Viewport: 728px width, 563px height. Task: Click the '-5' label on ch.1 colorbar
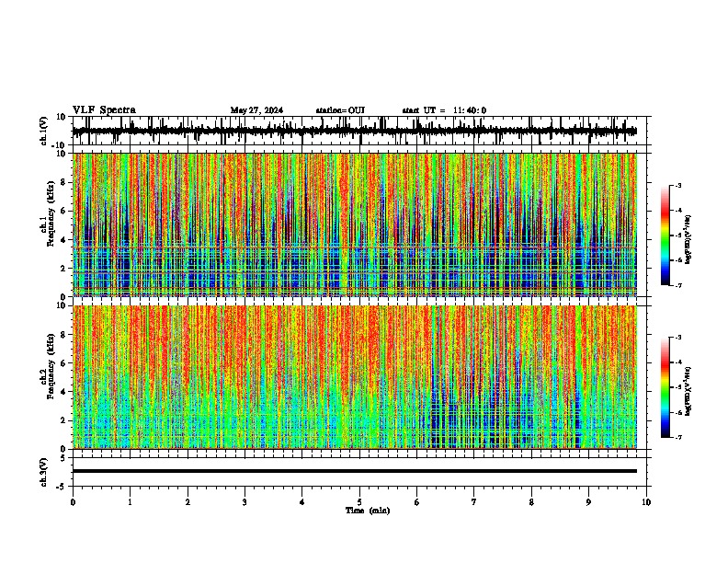click(677, 236)
